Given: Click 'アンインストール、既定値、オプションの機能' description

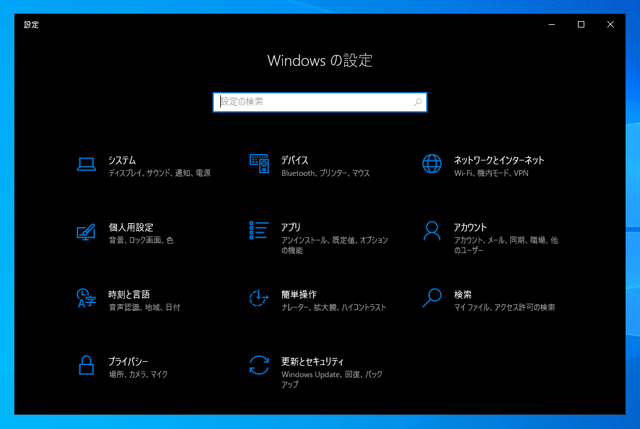Looking at the screenshot, I should (334, 245).
